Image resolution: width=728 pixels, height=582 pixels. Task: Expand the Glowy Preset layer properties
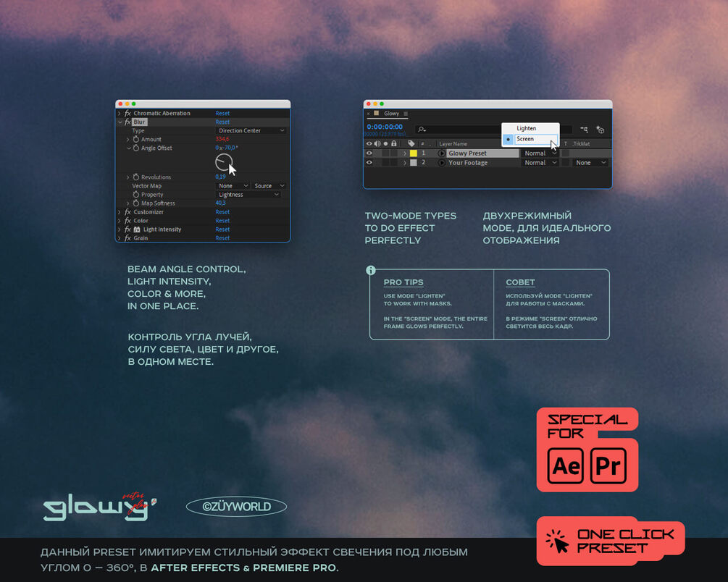click(405, 153)
